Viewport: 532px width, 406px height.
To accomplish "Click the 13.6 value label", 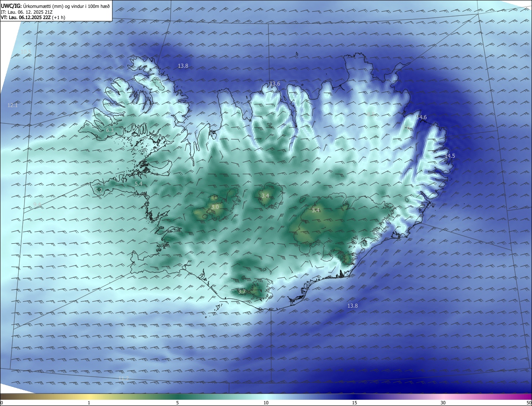I will 275,84.
